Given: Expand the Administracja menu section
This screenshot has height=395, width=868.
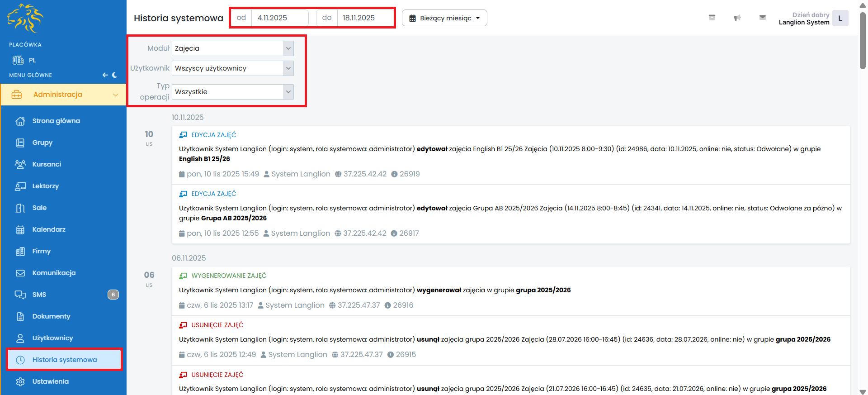Looking at the screenshot, I should click(x=63, y=95).
